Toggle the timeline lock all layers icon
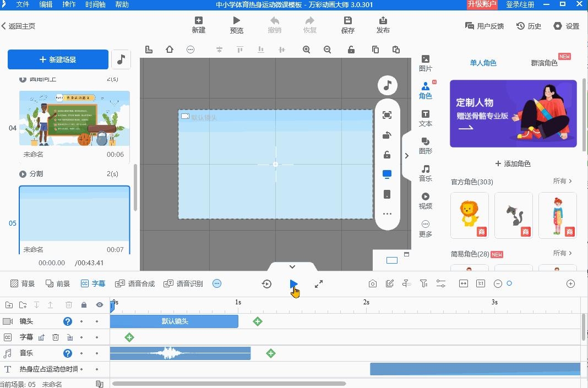 pyautogui.click(x=84, y=305)
